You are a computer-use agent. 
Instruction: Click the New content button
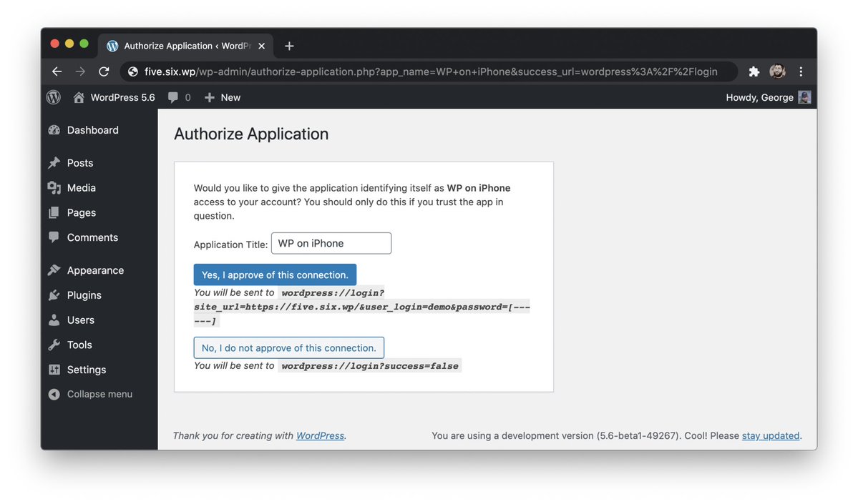tap(222, 97)
